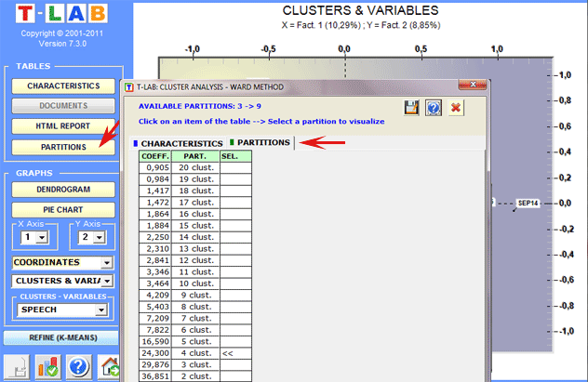This screenshot has width=588, height=382.
Task: Select the 13 clust. partition row
Action: tap(195, 249)
